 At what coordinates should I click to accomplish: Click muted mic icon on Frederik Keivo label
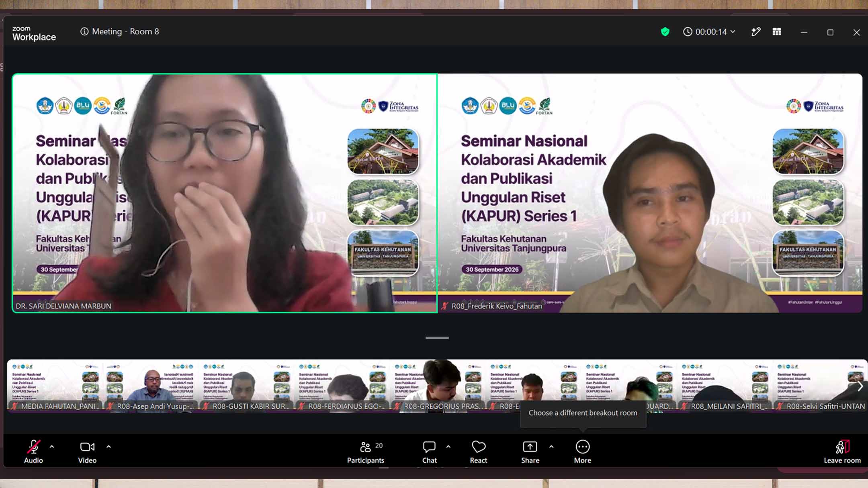point(444,306)
